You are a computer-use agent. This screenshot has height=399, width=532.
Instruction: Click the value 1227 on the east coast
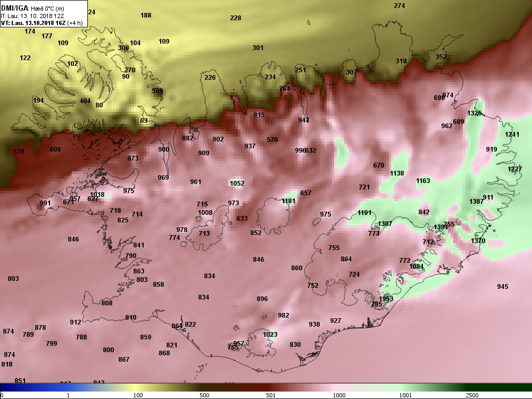514,169
